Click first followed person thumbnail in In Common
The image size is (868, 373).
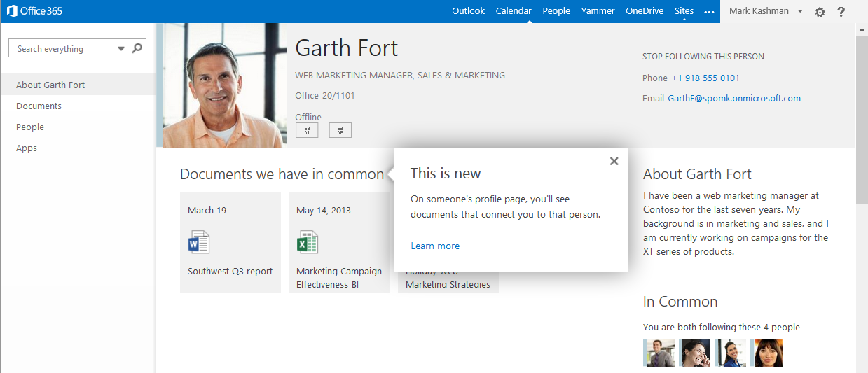click(x=659, y=353)
